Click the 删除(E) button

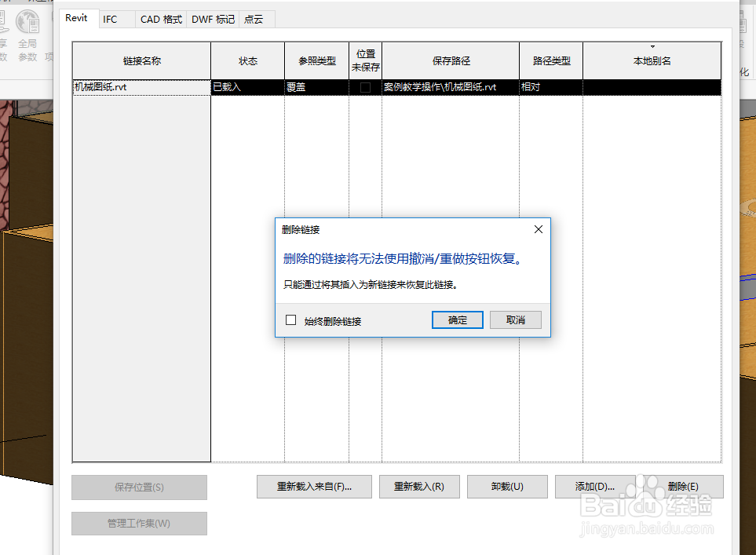tap(683, 487)
